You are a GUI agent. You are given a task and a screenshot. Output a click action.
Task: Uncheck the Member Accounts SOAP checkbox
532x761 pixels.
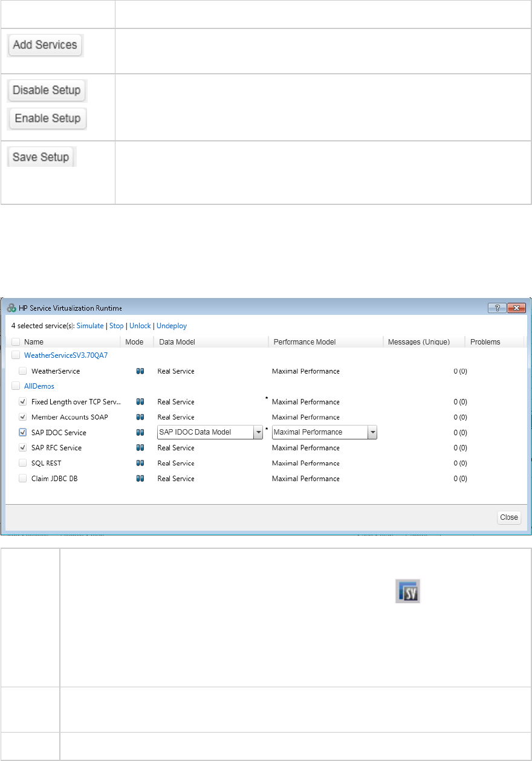[23, 416]
